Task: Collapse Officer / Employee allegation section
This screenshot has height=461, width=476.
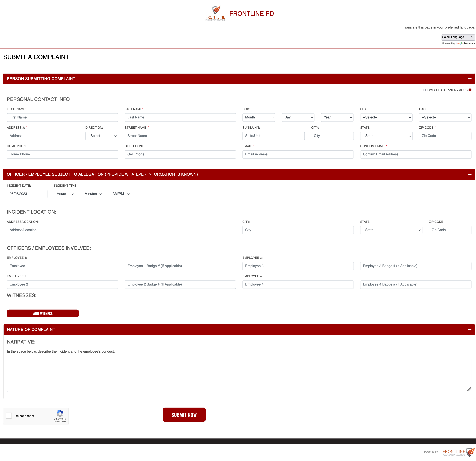Action: click(x=470, y=174)
